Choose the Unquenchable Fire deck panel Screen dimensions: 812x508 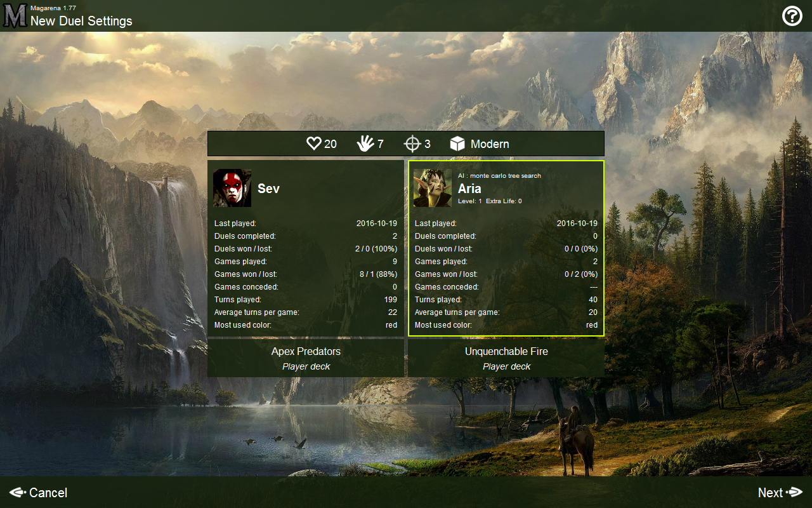pyautogui.click(x=506, y=358)
